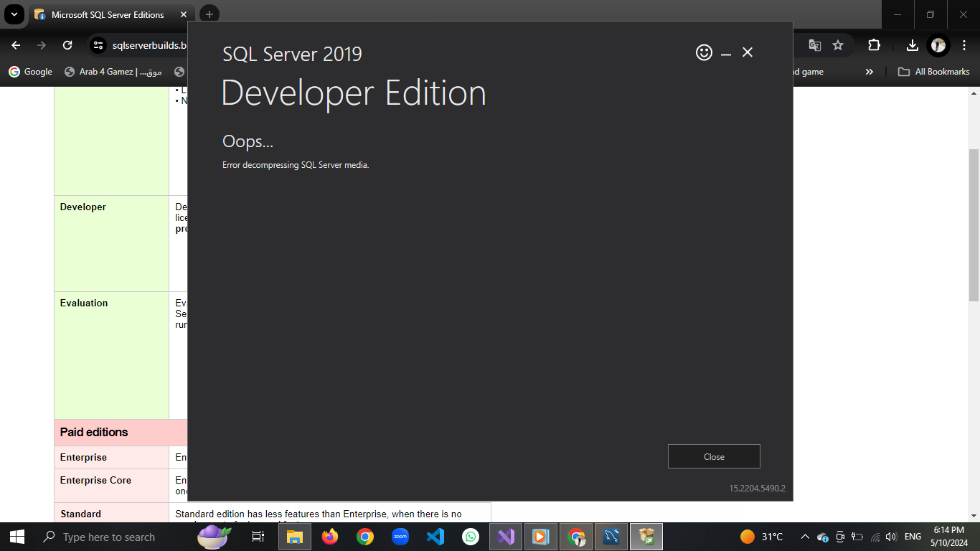
Task: Open Task View on taskbar
Action: [258, 537]
